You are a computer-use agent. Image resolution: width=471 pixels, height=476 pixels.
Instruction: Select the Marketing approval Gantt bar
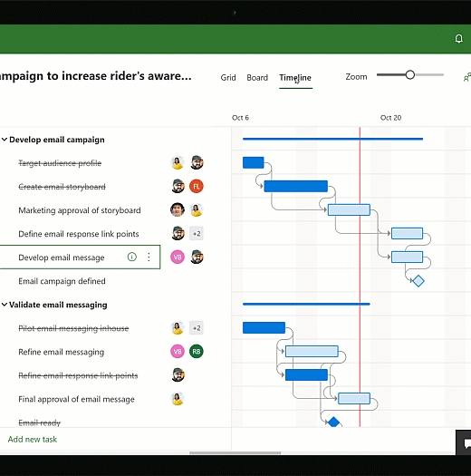pyautogui.click(x=349, y=209)
